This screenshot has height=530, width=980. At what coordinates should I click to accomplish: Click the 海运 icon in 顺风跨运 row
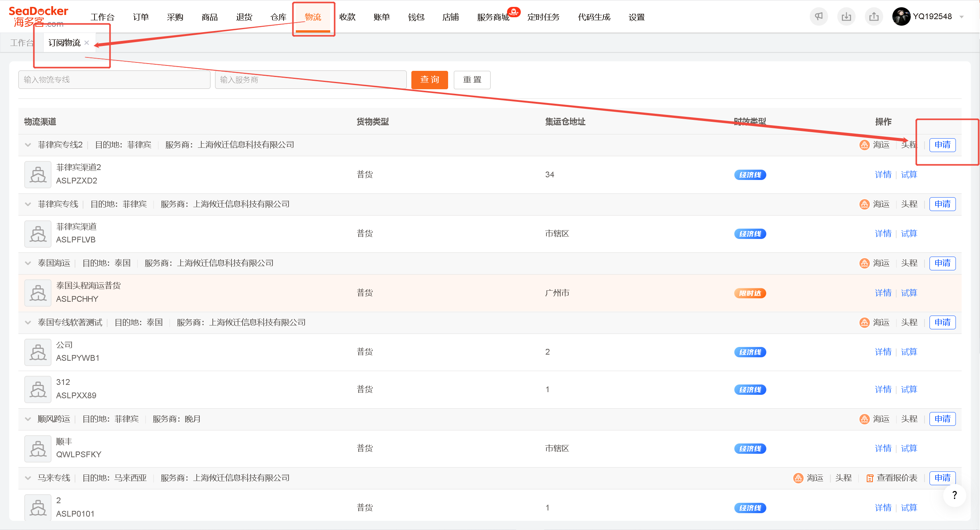tap(864, 419)
